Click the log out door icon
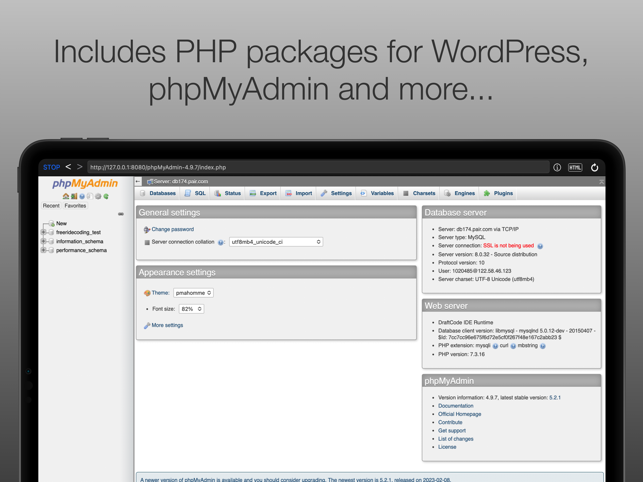643x482 pixels. pyautogui.click(x=74, y=196)
